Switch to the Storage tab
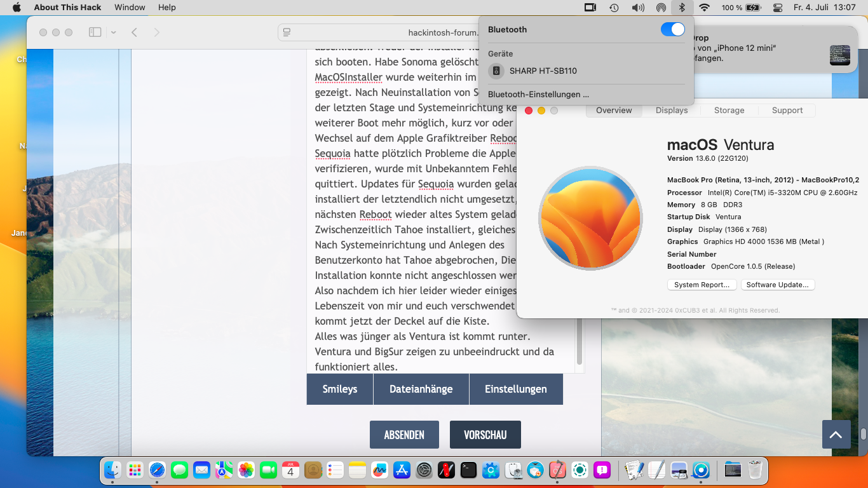Image resolution: width=868 pixels, height=488 pixels. pos(729,111)
